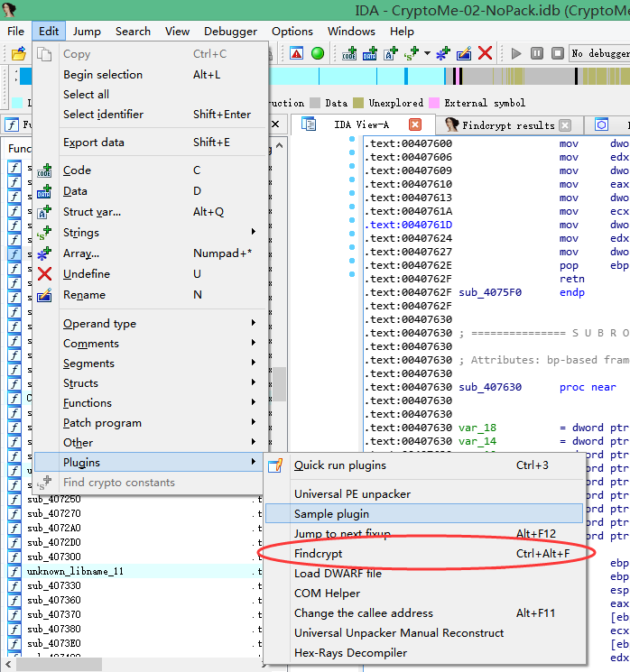Click the sub_407630 label in disassembly
This screenshot has height=672, width=630.
coord(490,388)
